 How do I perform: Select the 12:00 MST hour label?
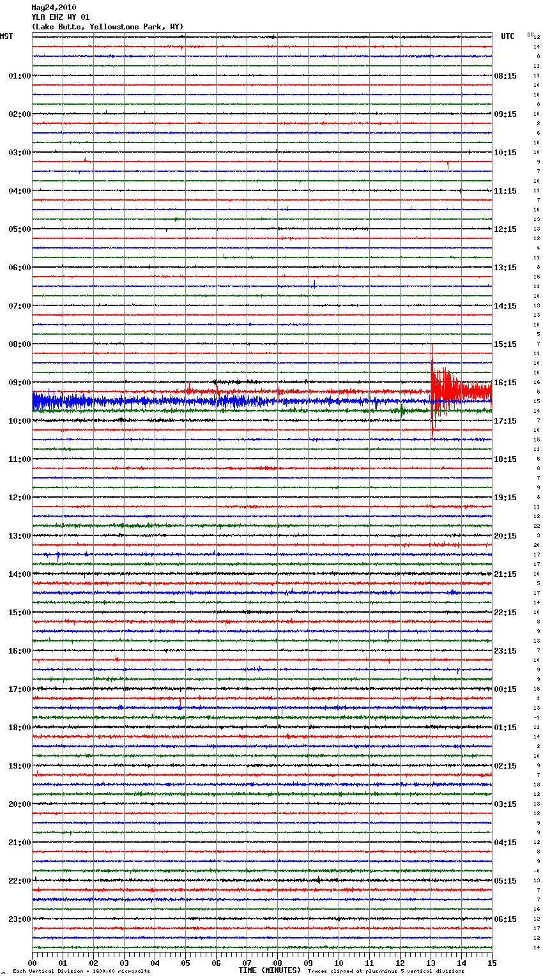[20, 498]
